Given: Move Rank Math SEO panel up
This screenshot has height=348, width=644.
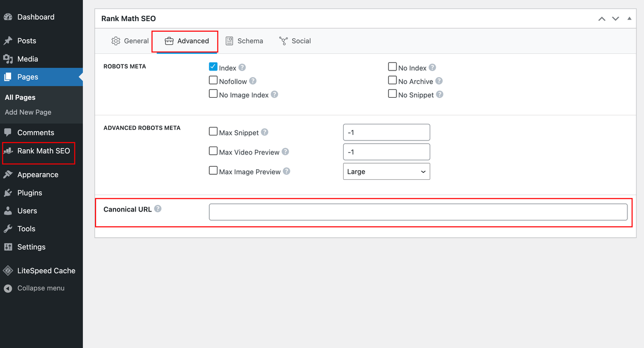Looking at the screenshot, I should coord(602,19).
